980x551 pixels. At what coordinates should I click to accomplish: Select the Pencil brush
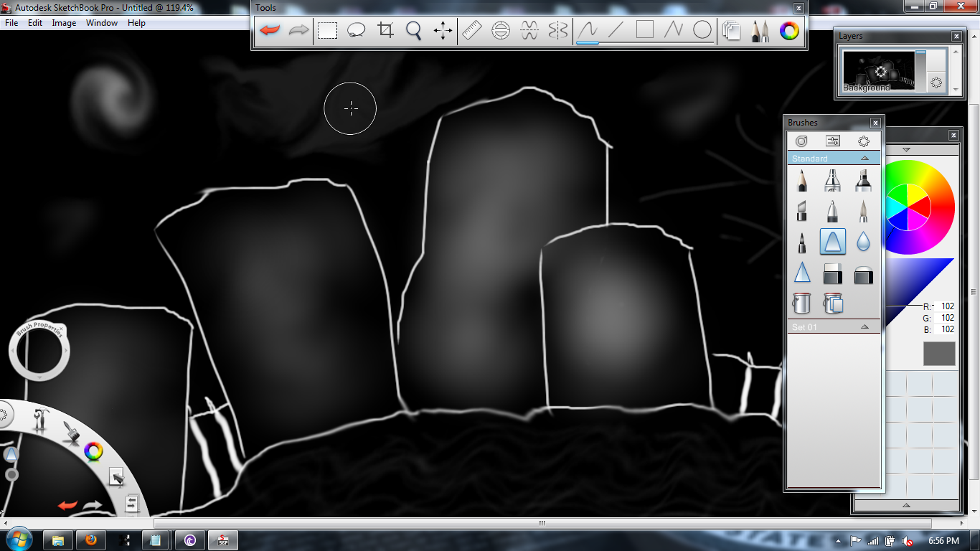(x=801, y=180)
